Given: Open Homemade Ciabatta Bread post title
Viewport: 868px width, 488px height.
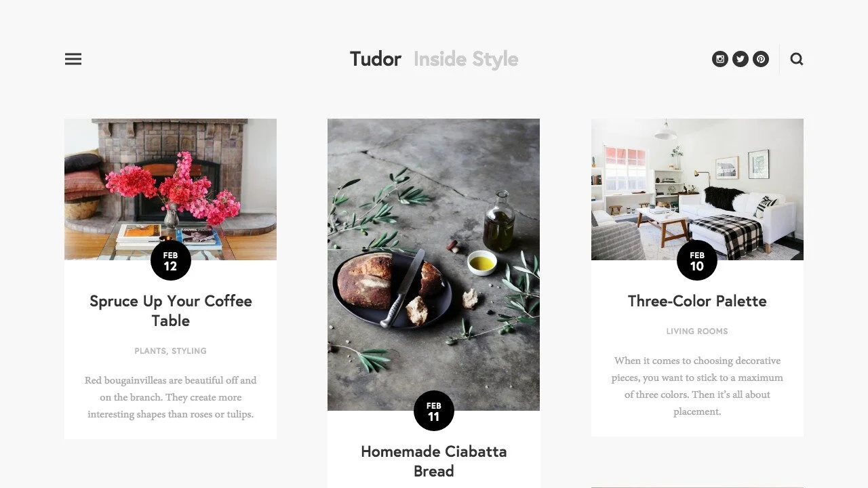Looking at the screenshot, I should tap(434, 461).
